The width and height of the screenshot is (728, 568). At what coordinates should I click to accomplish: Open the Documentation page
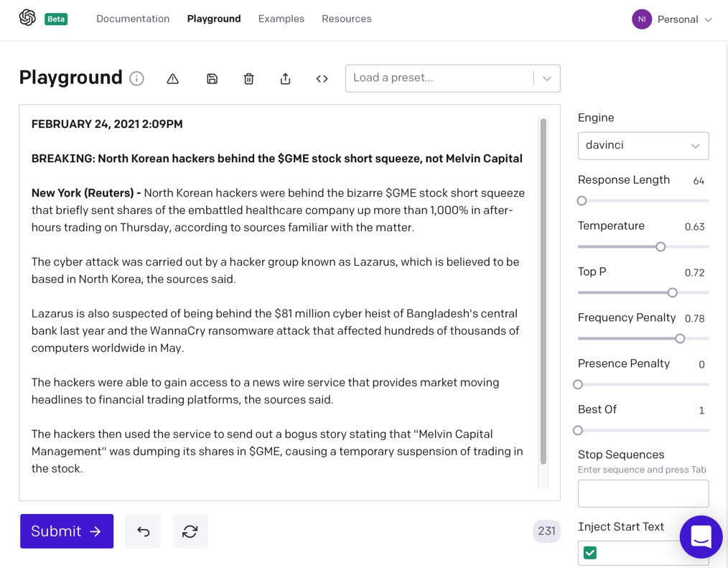133,19
